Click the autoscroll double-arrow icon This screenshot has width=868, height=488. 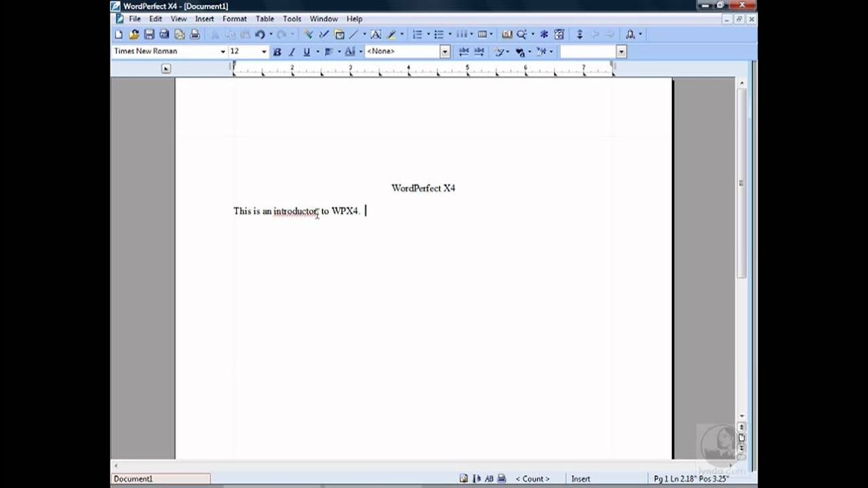pos(580,35)
